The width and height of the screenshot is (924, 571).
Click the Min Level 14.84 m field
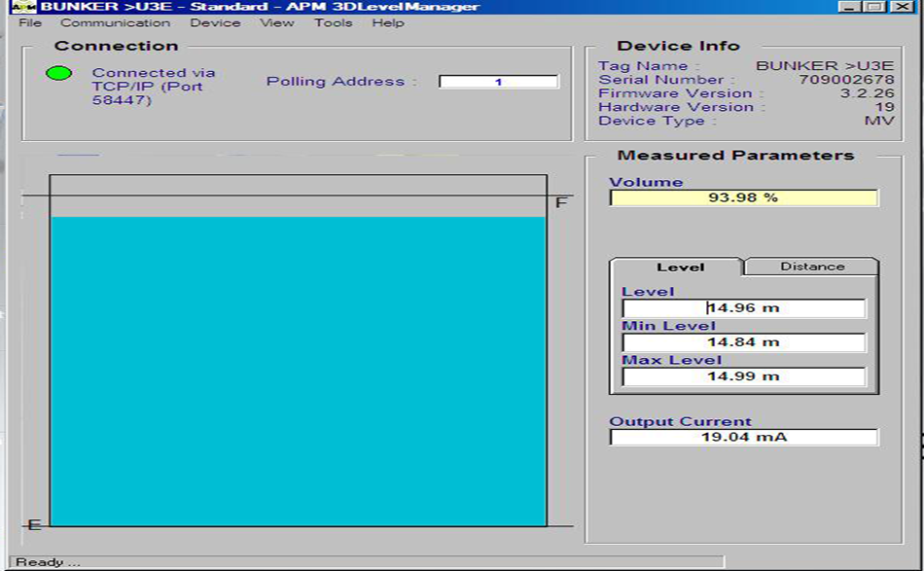744,342
